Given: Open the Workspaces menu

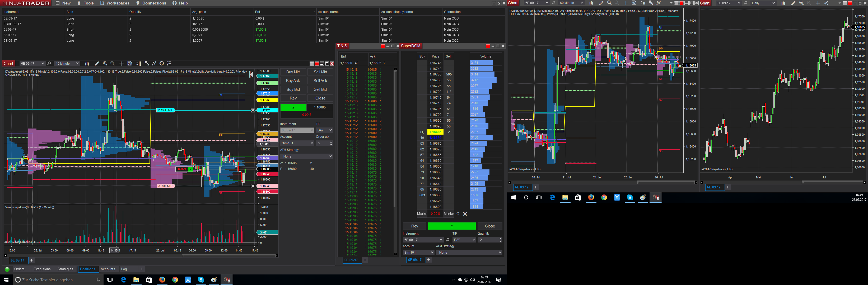Looking at the screenshot, I should [x=115, y=3].
